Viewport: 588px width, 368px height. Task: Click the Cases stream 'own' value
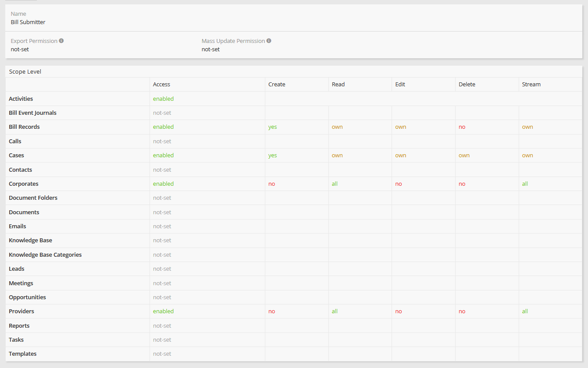[527, 156]
